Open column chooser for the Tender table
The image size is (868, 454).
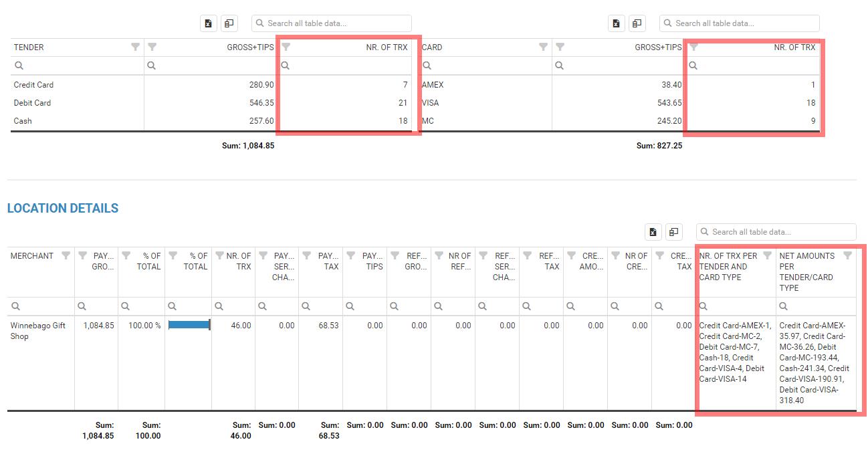pyautogui.click(x=229, y=23)
